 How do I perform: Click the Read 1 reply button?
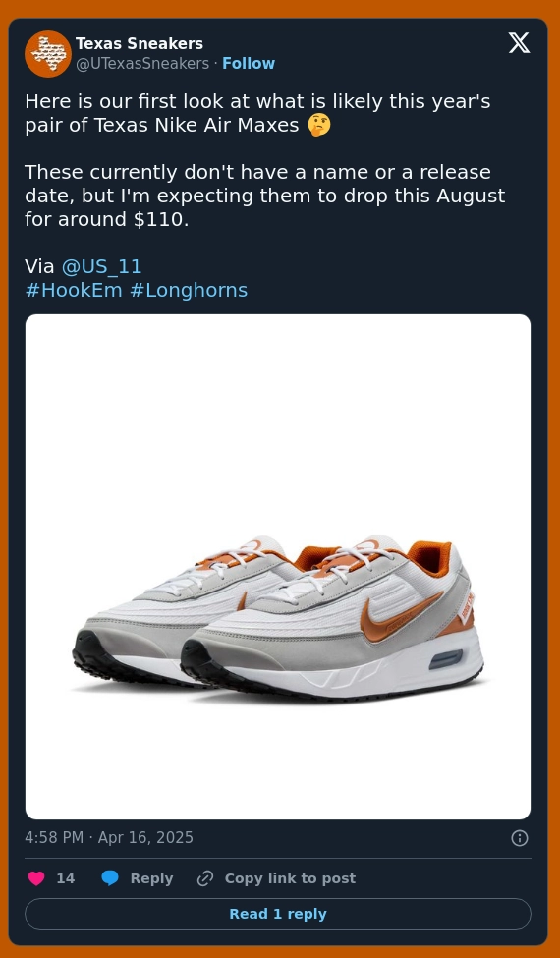[278, 914]
